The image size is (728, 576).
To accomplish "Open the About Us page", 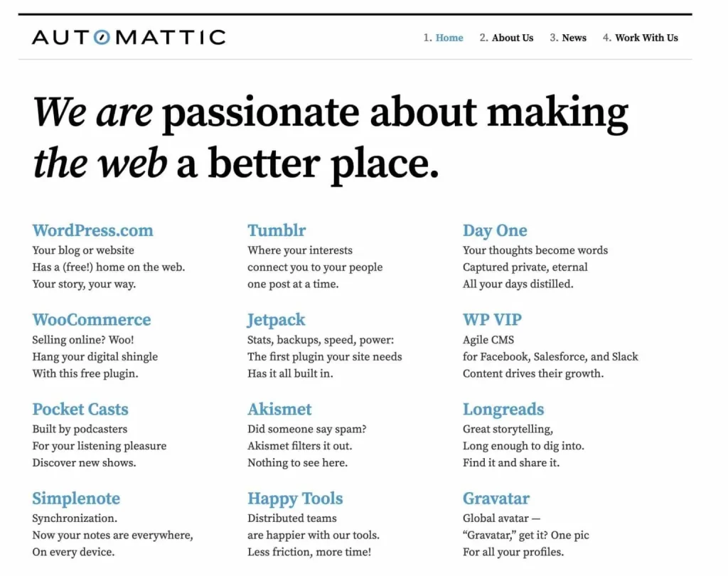I will pyautogui.click(x=513, y=38).
